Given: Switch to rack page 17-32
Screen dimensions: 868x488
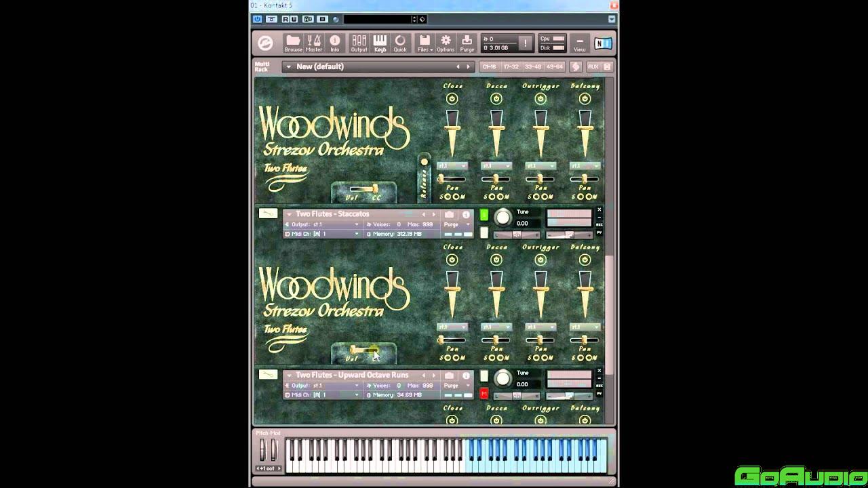Looking at the screenshot, I should click(x=511, y=66).
